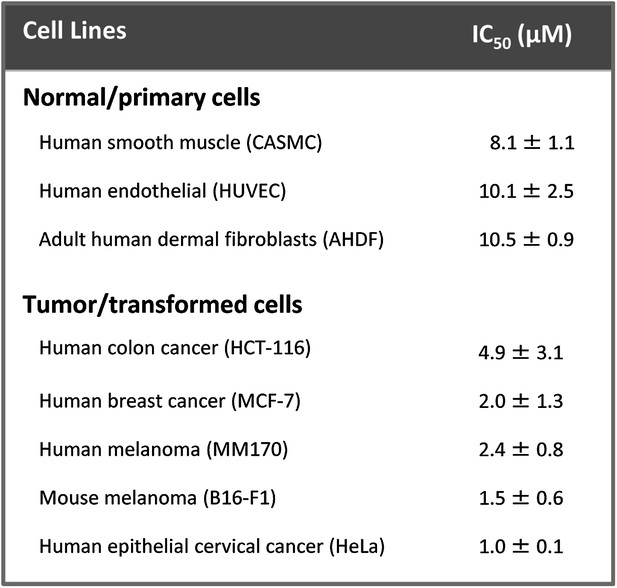Image resolution: width=617 pixels, height=588 pixels.
Task: Select the 10.1 ± 2.5 value
Action: tap(526, 191)
